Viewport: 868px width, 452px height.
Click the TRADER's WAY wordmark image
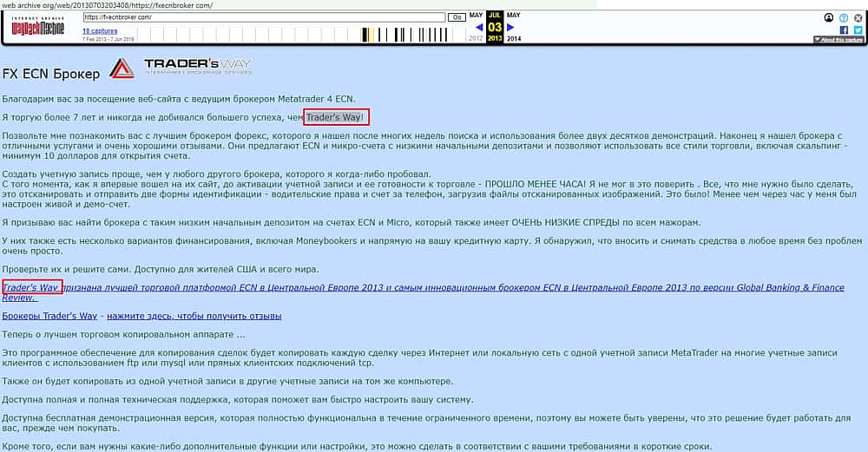tap(198, 67)
